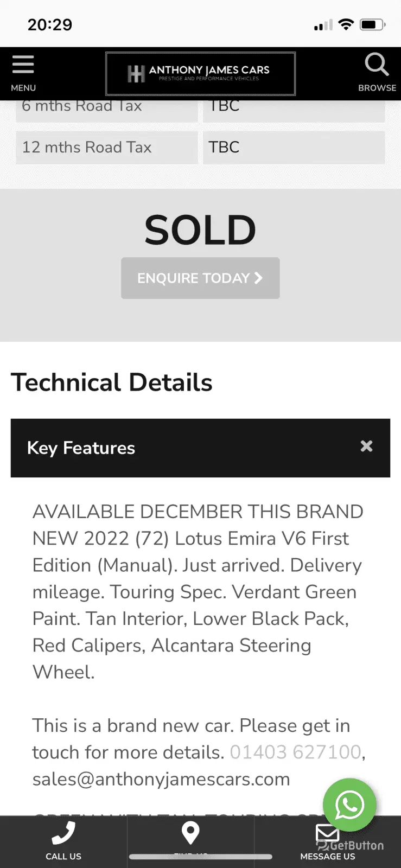
Task: Open the green WhatsApp chat bubble
Action: 349,805
